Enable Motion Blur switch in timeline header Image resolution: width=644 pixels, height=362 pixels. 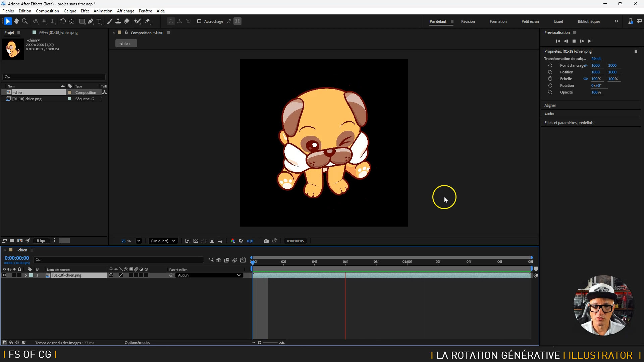[x=235, y=260]
